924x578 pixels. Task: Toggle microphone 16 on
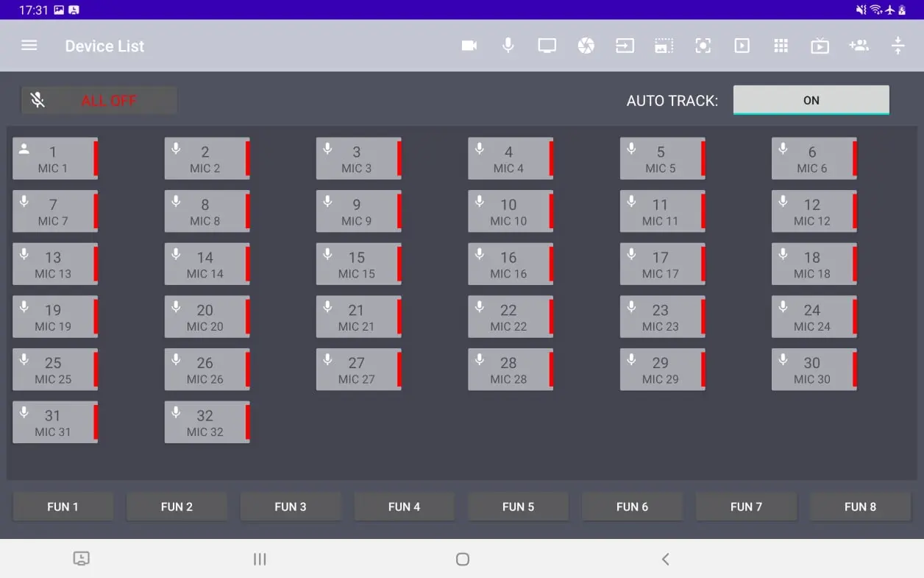pos(510,264)
